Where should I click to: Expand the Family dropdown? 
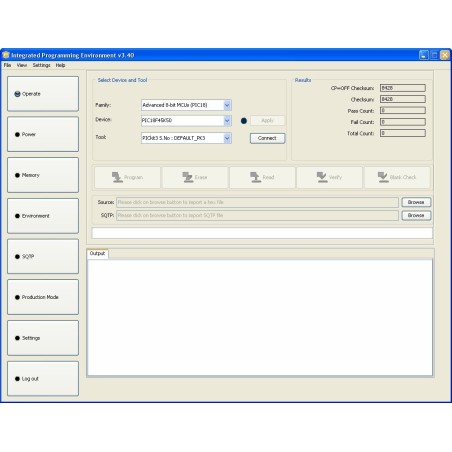227,105
